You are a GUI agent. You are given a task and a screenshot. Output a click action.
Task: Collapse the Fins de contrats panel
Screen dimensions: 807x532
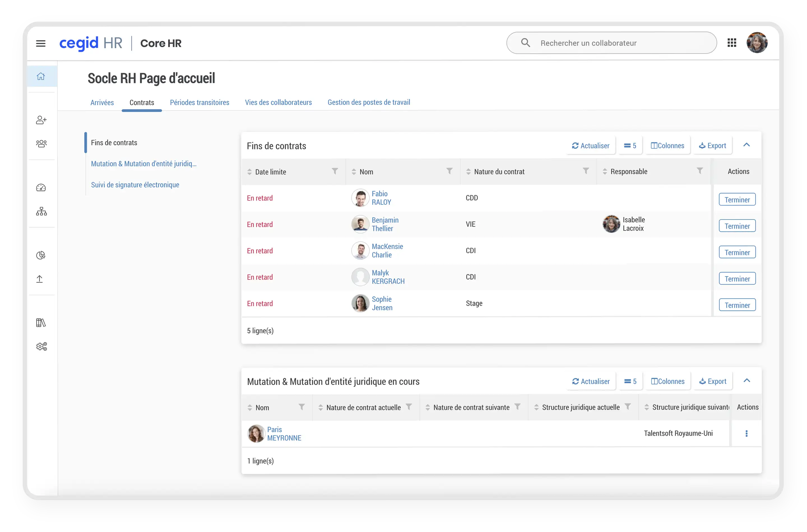[x=746, y=145]
